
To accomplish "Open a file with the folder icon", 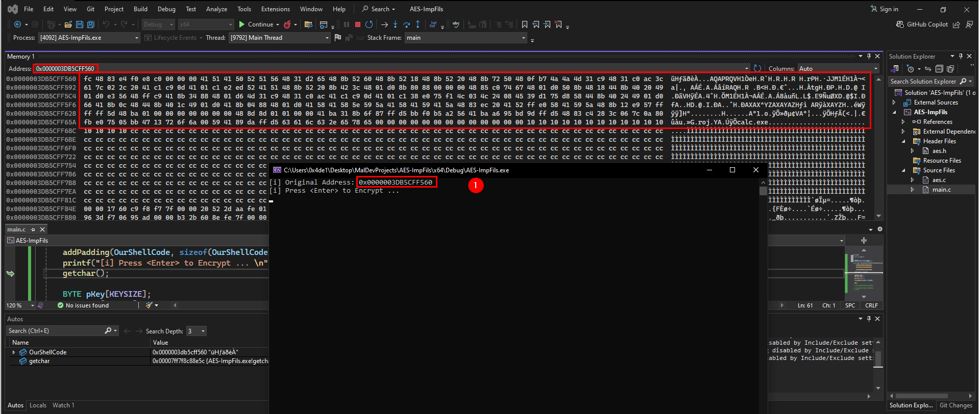I will [68, 24].
